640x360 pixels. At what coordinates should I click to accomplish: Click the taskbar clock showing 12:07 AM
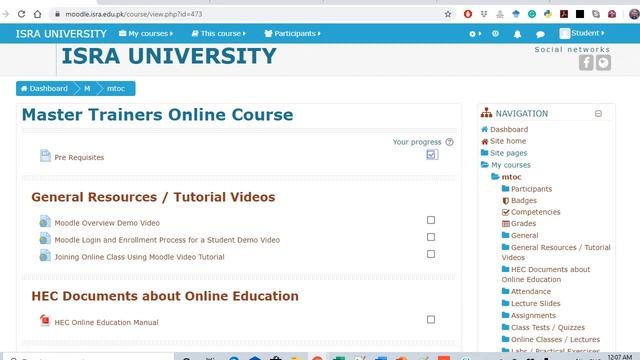[x=620, y=357]
